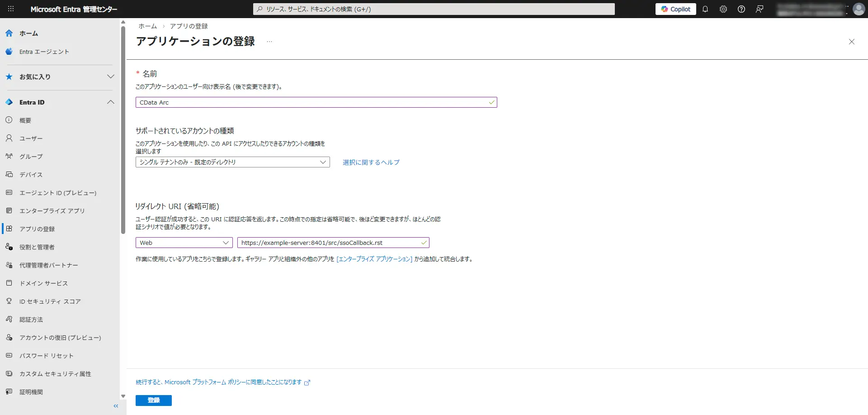Image resolution: width=868 pixels, height=415 pixels.
Task: Collapse the Entra ID section chevron
Action: pyautogui.click(x=111, y=102)
